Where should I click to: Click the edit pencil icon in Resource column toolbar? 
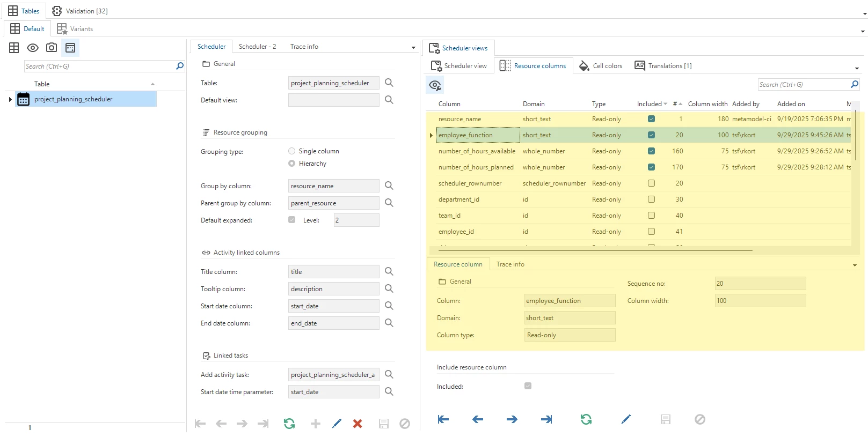click(x=626, y=419)
